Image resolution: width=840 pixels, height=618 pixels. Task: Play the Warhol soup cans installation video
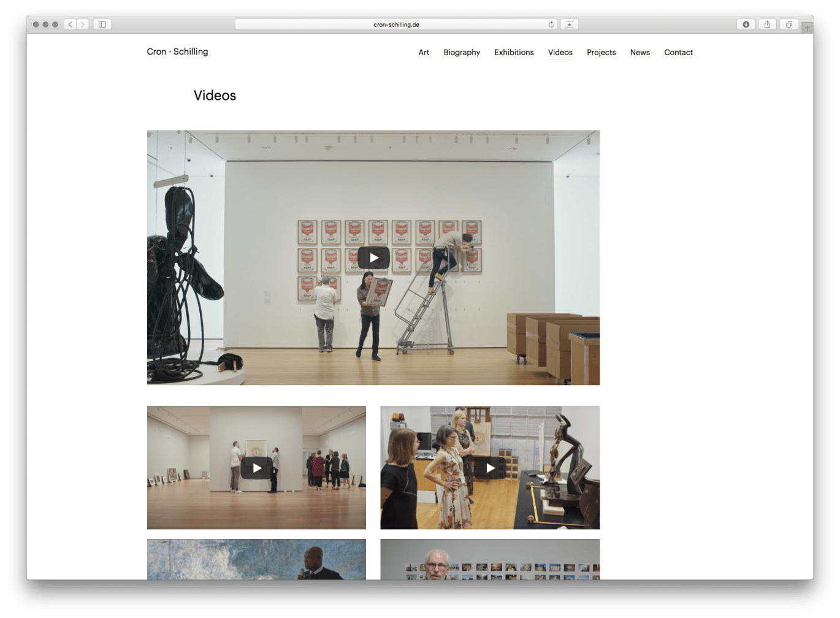click(373, 257)
